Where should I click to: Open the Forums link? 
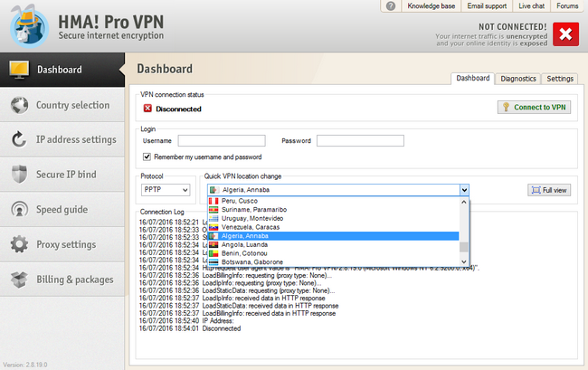pyautogui.click(x=567, y=6)
